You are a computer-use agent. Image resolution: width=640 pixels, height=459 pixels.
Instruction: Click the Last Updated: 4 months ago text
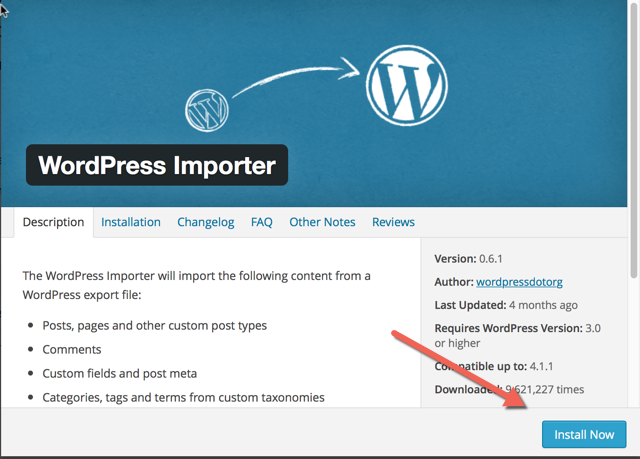pos(506,305)
